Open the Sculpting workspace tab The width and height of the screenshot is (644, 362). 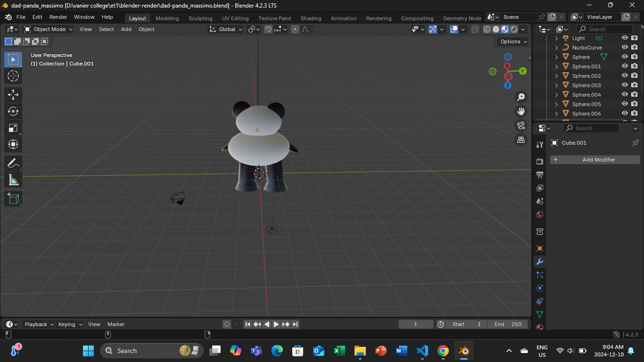point(200,18)
